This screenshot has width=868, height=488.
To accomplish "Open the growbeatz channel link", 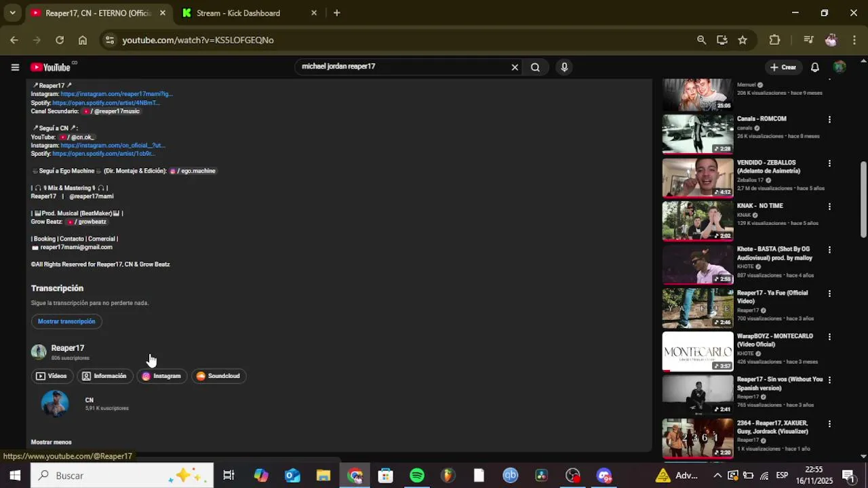I will click(x=87, y=222).
